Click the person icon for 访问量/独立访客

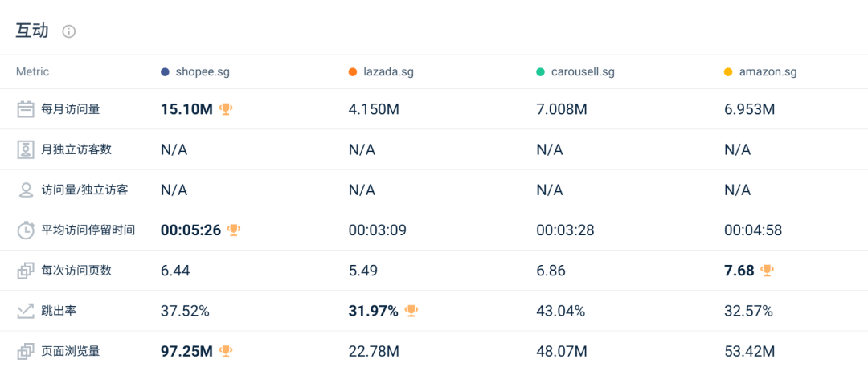(x=26, y=190)
